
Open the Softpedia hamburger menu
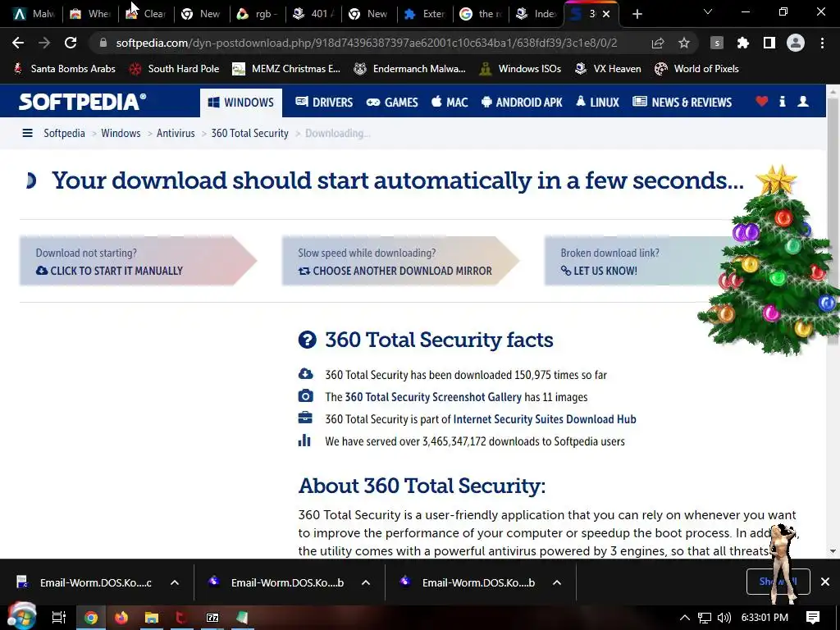27,133
